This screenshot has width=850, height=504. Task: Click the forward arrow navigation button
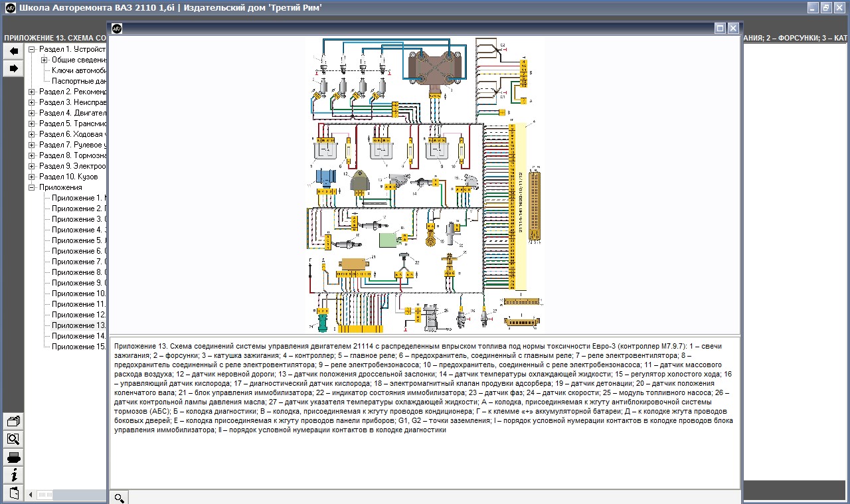pyautogui.click(x=13, y=68)
